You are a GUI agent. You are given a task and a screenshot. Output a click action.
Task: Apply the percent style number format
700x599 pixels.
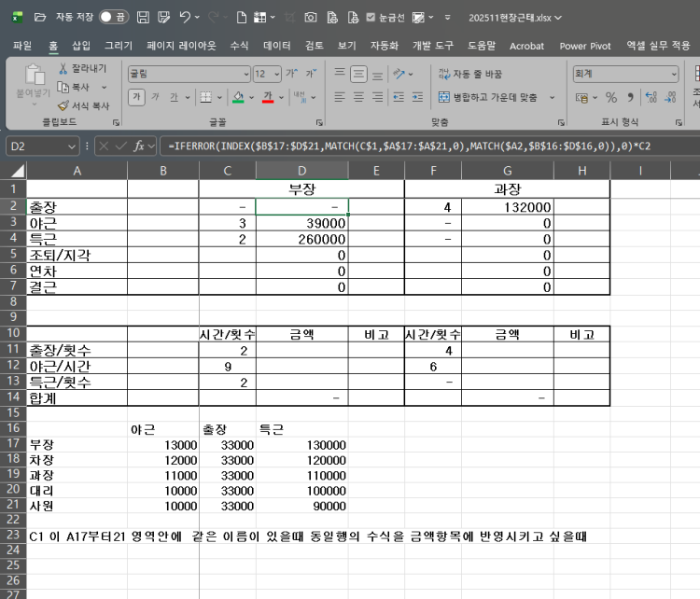[611, 97]
